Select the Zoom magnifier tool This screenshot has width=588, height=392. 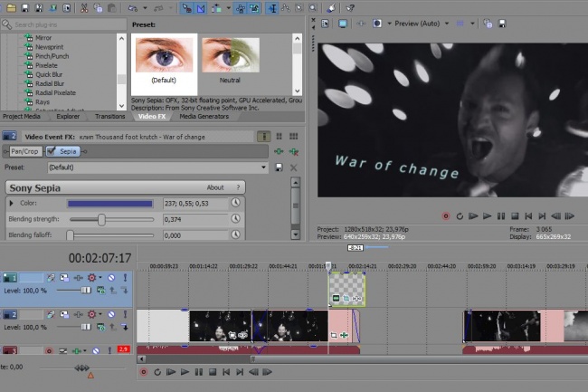point(313,8)
